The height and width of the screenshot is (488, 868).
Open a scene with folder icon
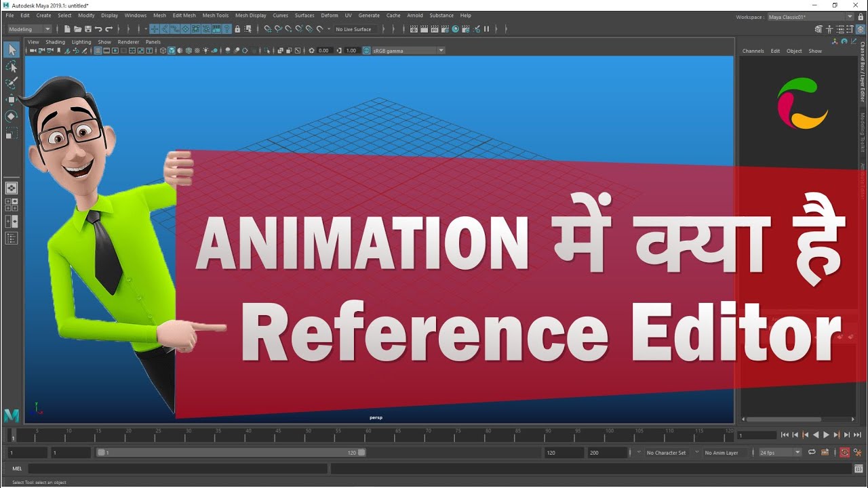click(78, 29)
